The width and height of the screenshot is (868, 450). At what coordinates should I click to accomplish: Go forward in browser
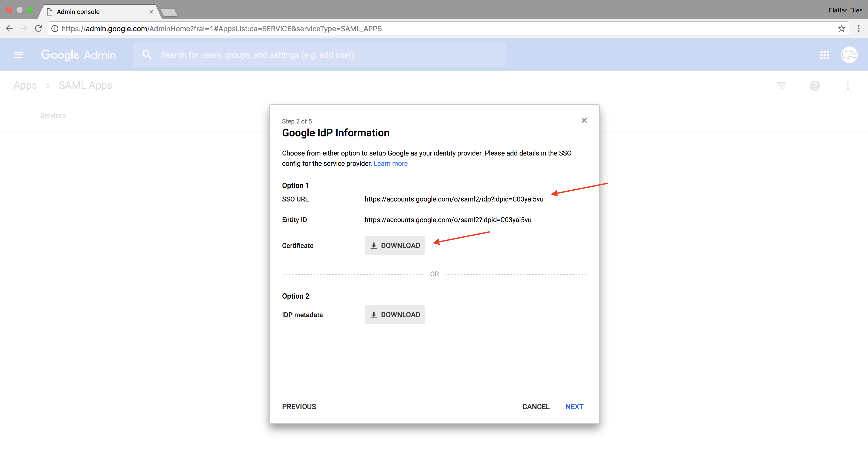tap(24, 29)
